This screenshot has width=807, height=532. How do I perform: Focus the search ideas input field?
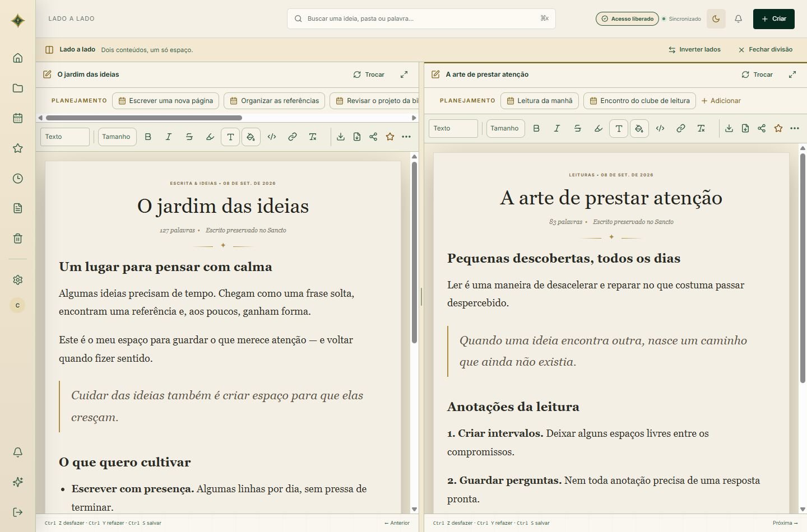coord(421,18)
